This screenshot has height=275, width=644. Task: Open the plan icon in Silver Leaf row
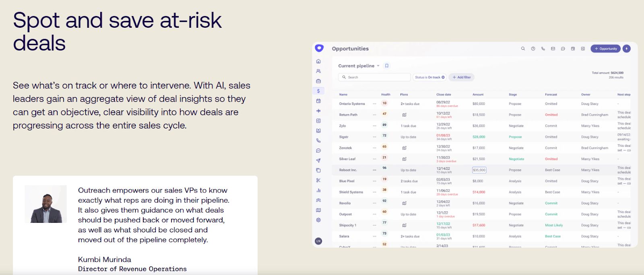pos(404,159)
